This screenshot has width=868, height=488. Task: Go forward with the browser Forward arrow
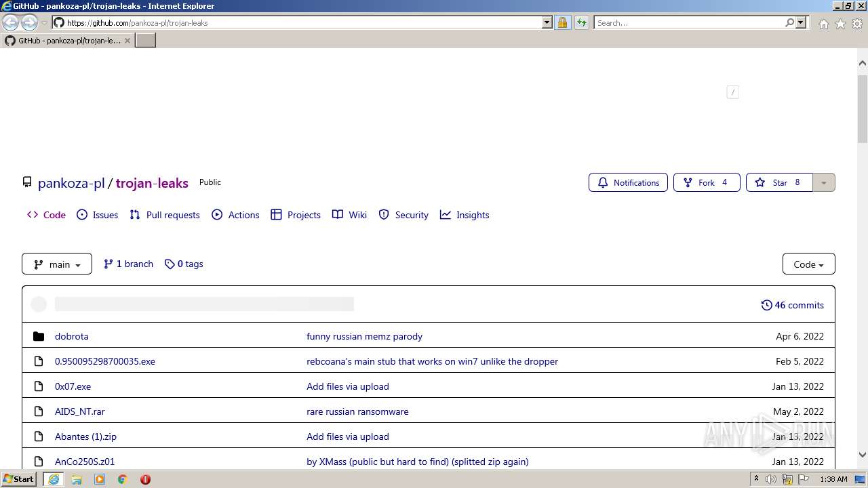[x=29, y=23]
